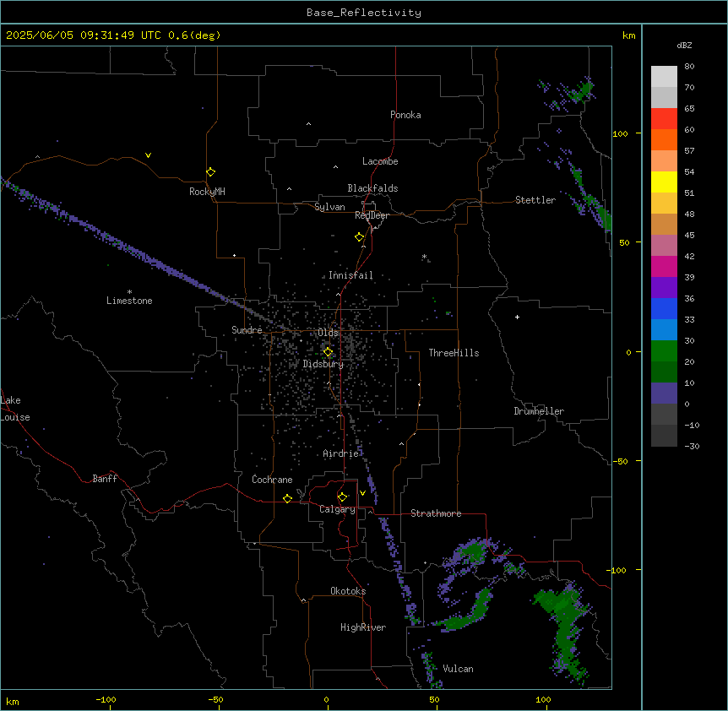The height and width of the screenshot is (711, 728).
Task: Click the 100 tick on the right axis
Action: click(x=621, y=133)
